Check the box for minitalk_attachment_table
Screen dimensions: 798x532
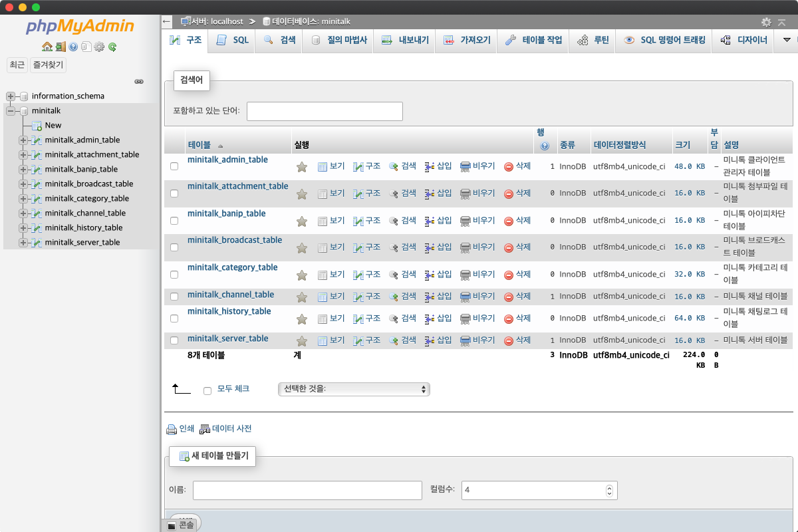pyautogui.click(x=174, y=194)
